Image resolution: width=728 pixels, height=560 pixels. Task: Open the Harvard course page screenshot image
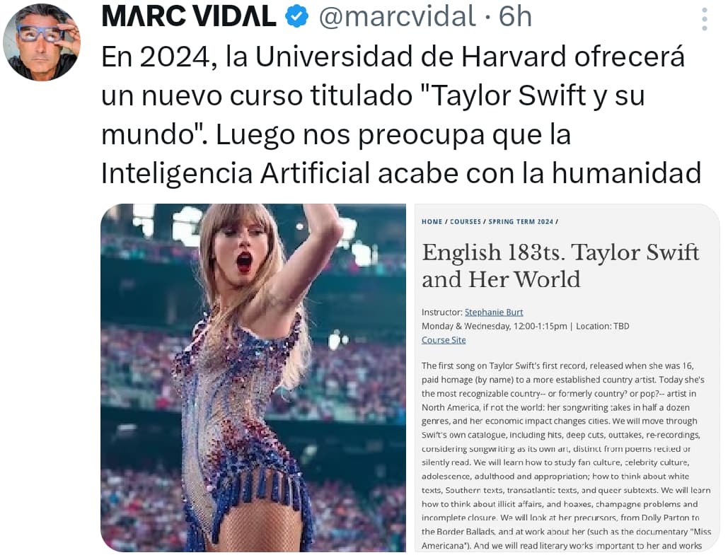click(x=567, y=378)
